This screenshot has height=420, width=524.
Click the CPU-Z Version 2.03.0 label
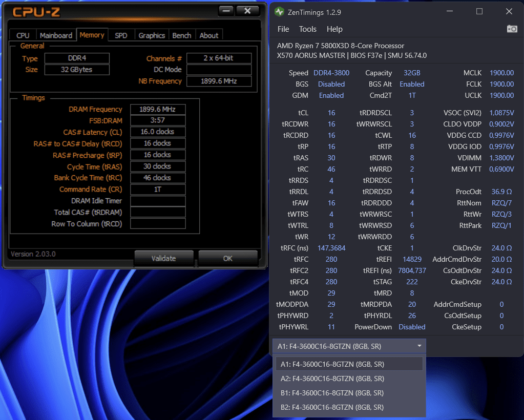(33, 254)
